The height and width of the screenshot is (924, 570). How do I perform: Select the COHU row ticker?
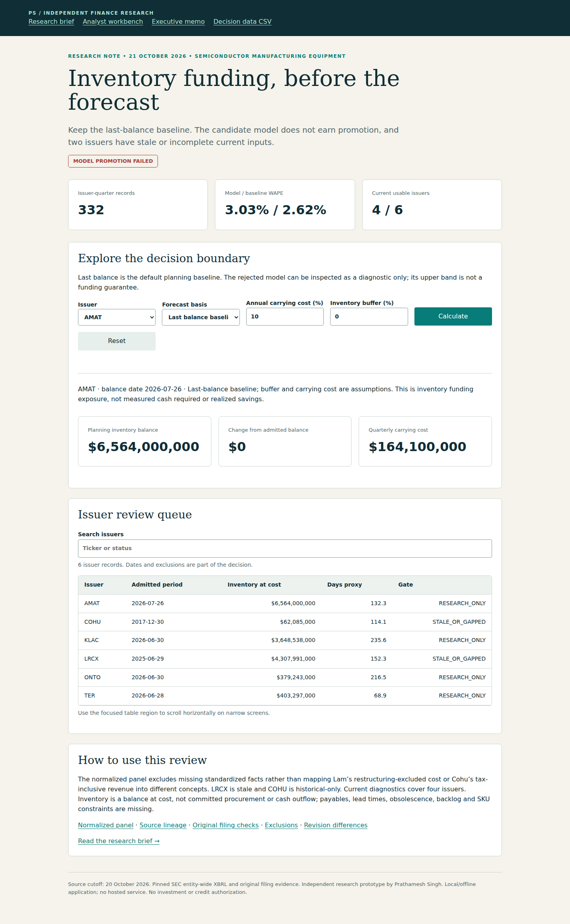93,622
